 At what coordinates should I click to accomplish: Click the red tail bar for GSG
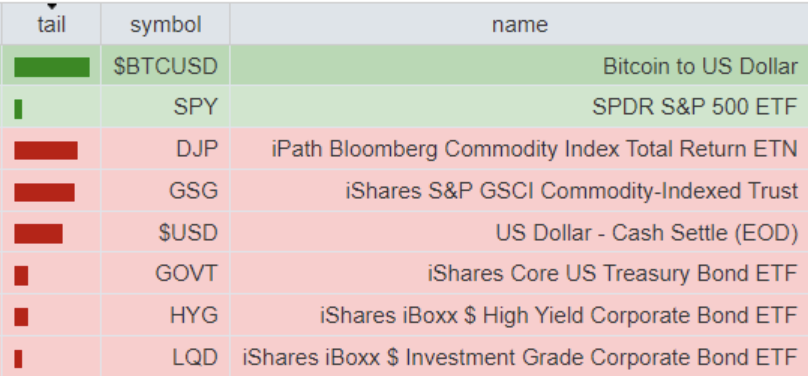click(x=44, y=192)
